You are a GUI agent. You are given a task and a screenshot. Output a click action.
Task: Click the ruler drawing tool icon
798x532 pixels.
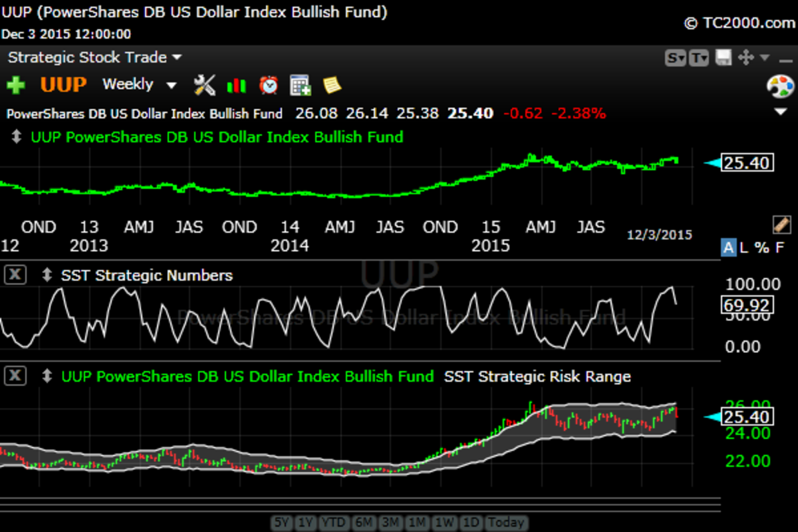pos(781,224)
